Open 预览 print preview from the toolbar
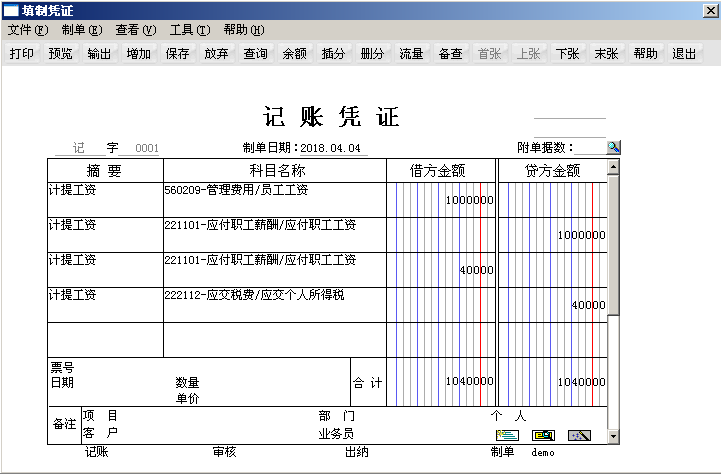721x474 pixels. 61,54
